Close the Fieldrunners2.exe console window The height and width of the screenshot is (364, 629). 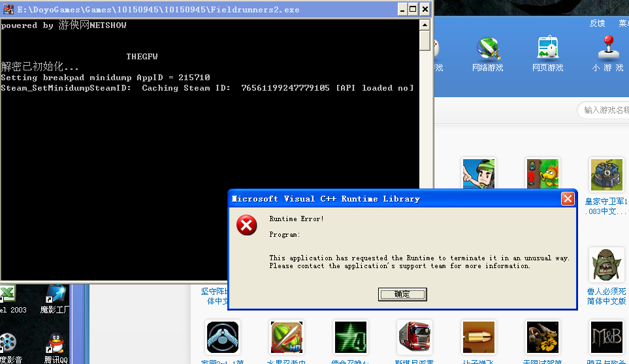coord(425,9)
